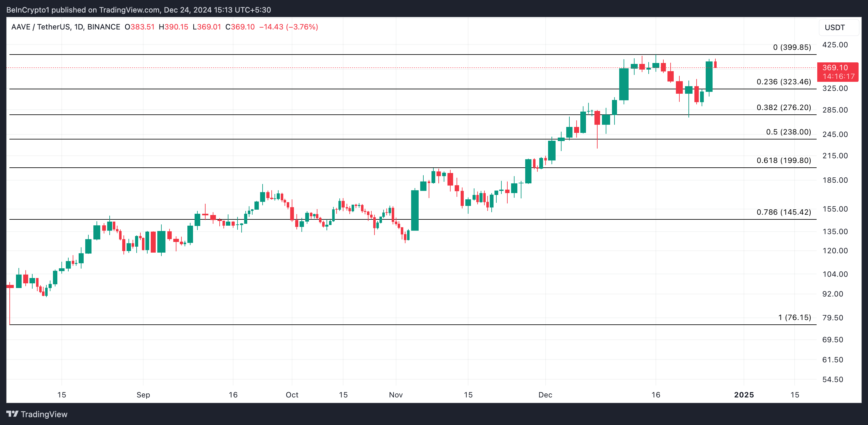Click the TradingView logo icon
Viewport: 868px width, 425px height.
(13, 414)
